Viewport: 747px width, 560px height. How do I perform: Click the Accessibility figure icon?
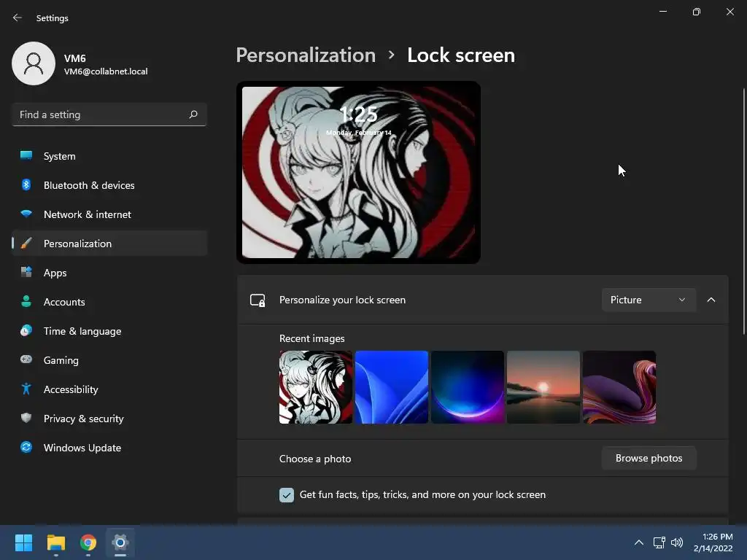pos(26,389)
